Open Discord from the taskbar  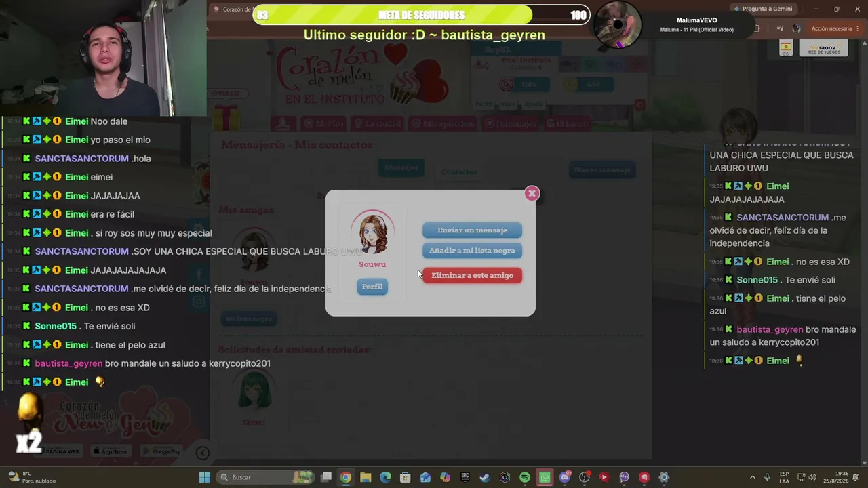(565, 477)
